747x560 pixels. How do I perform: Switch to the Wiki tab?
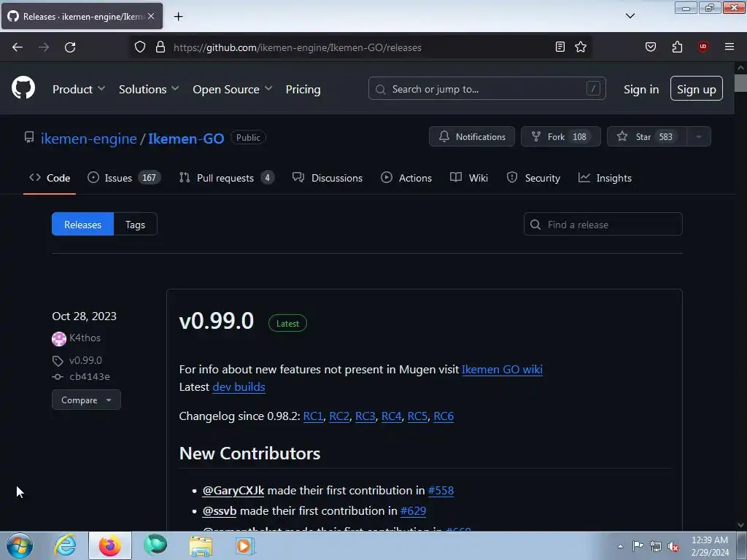coord(469,178)
